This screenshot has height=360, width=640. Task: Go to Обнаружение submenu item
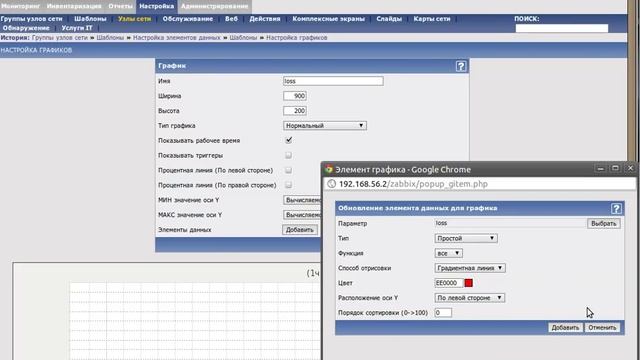click(26, 28)
